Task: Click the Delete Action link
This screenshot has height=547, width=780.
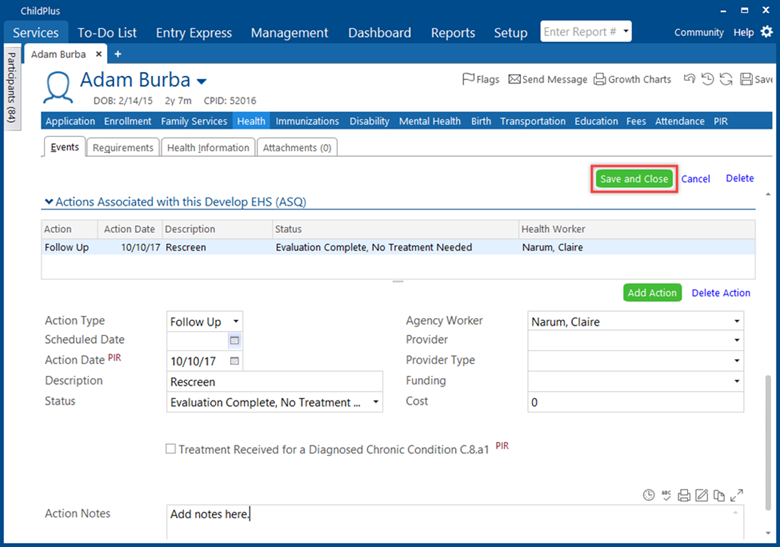Action: click(720, 293)
